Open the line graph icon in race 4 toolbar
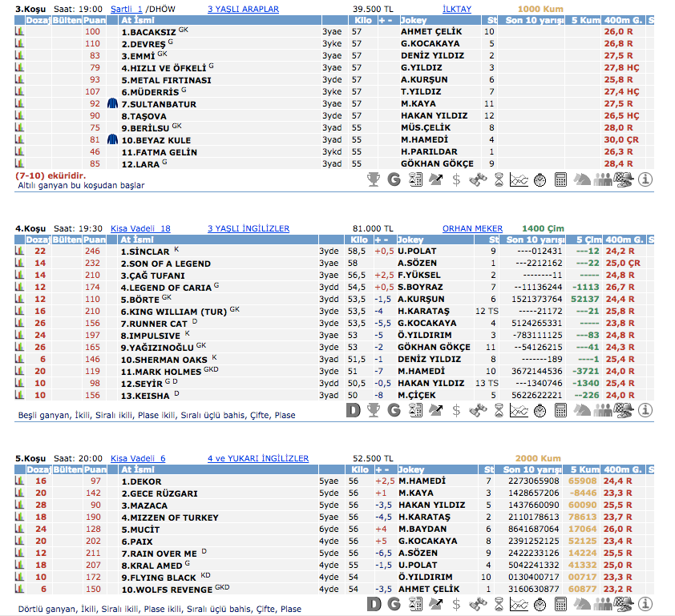This screenshot has width=675, height=616. 519,409
